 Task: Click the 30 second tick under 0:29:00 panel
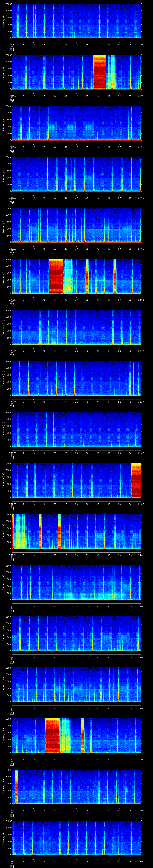pos(77,402)
